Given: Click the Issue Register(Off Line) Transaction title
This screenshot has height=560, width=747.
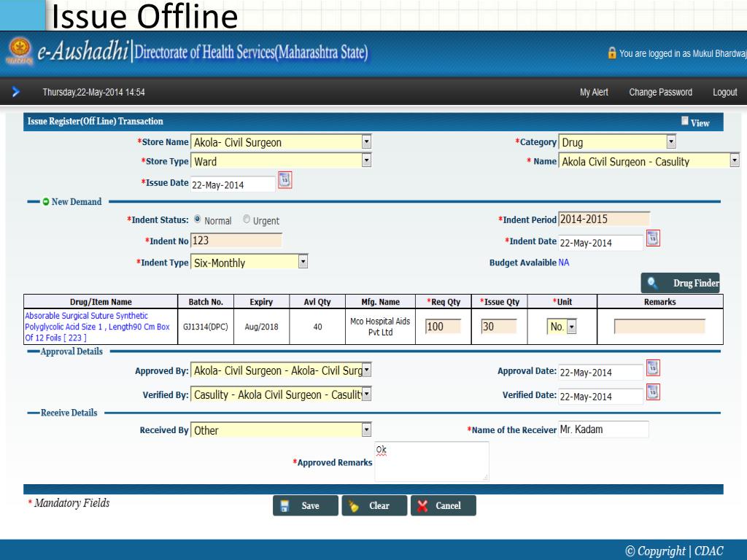Looking at the screenshot, I should [96, 121].
